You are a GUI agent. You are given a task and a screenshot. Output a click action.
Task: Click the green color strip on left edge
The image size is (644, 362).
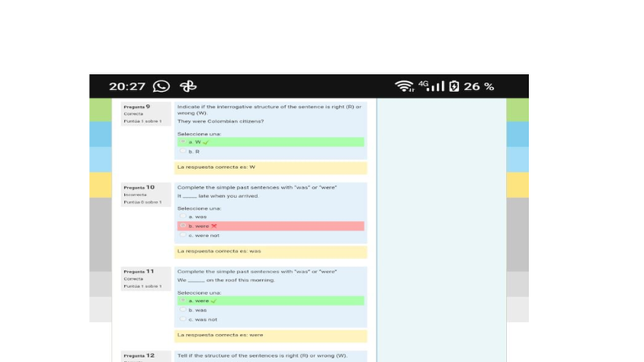click(x=100, y=110)
